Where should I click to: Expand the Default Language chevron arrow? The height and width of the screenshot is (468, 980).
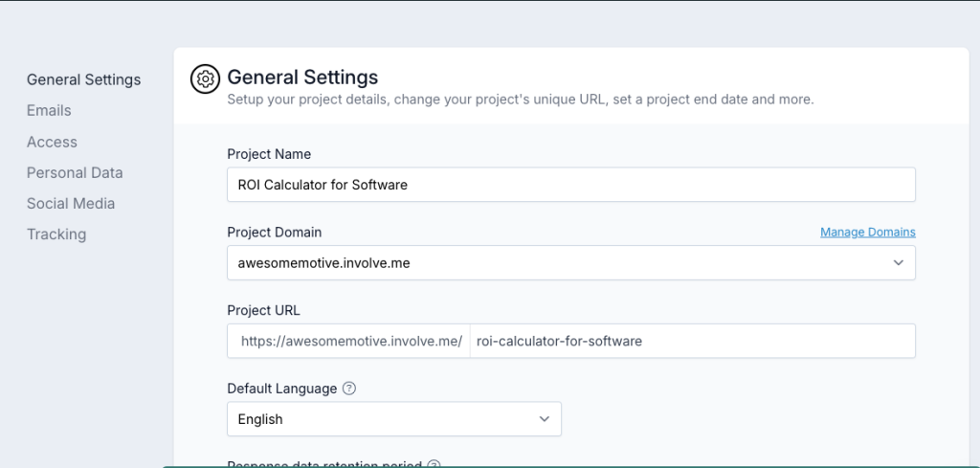click(x=544, y=419)
